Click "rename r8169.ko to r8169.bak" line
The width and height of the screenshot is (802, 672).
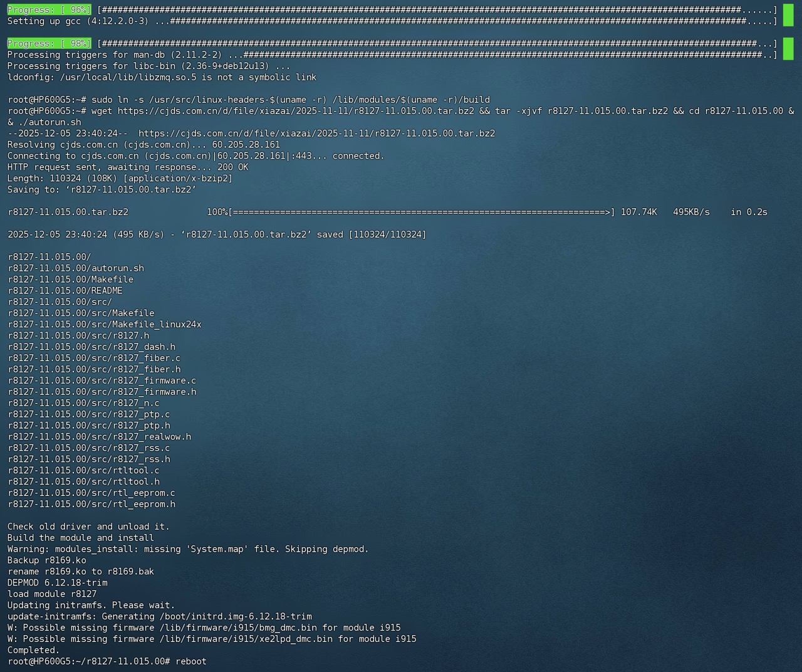[81, 572]
